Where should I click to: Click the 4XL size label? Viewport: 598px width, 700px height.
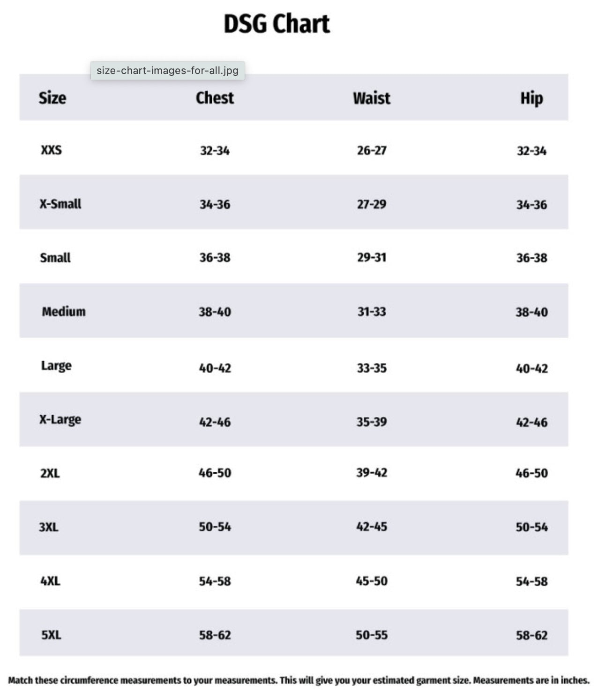coord(50,581)
